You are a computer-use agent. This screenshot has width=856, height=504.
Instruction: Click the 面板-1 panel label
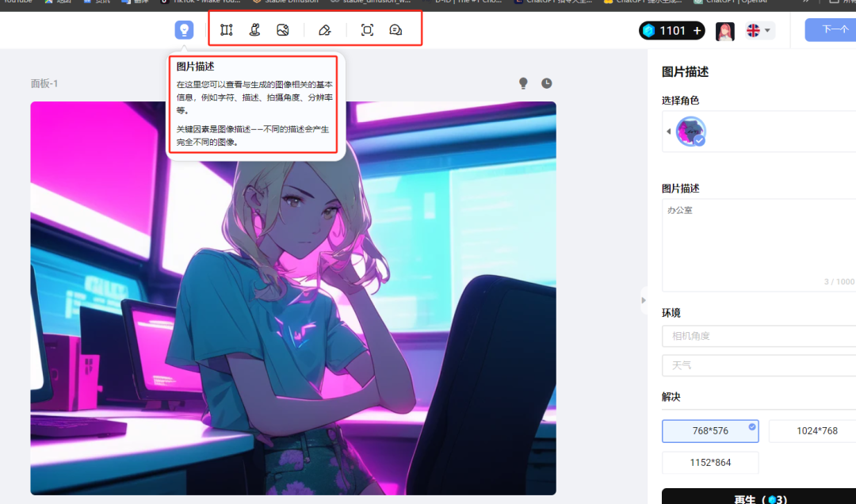click(x=44, y=83)
